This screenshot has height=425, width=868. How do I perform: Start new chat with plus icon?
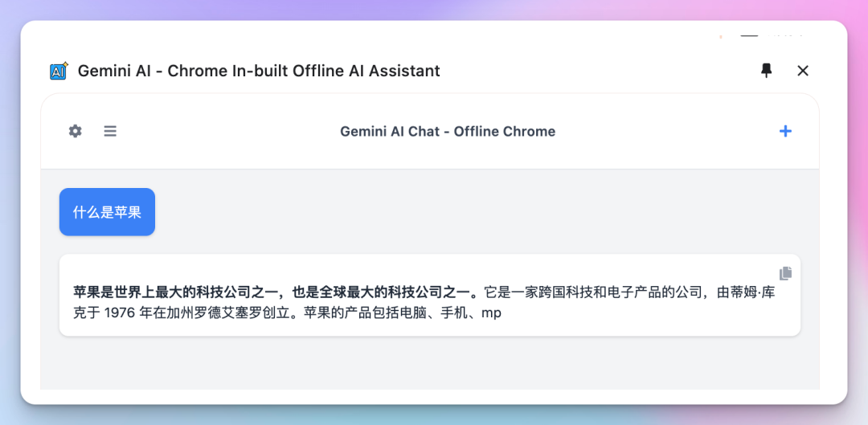pos(785,131)
